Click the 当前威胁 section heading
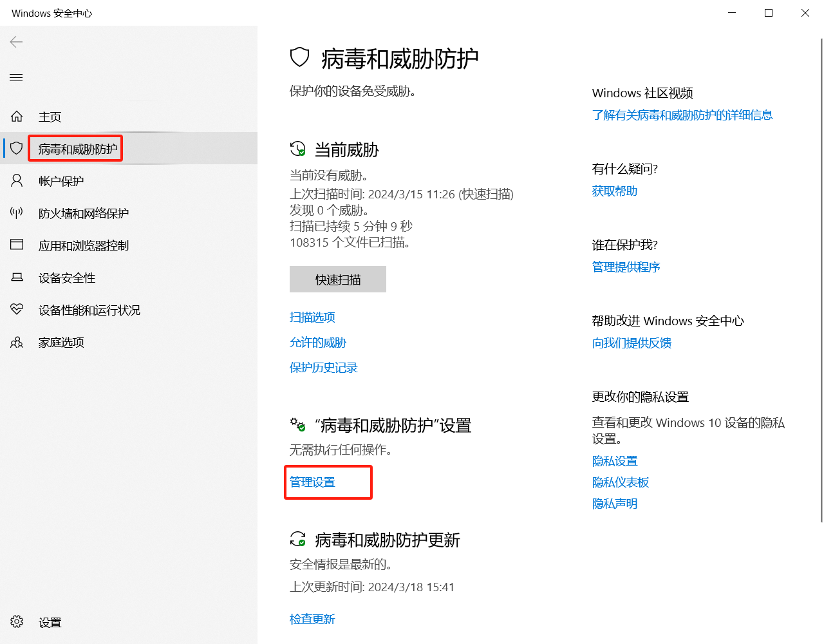The image size is (824, 644). pyautogui.click(x=346, y=150)
